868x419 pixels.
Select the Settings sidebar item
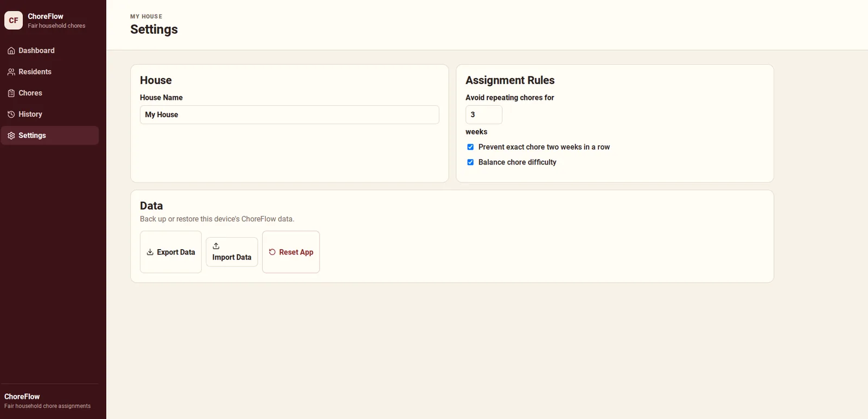50,135
